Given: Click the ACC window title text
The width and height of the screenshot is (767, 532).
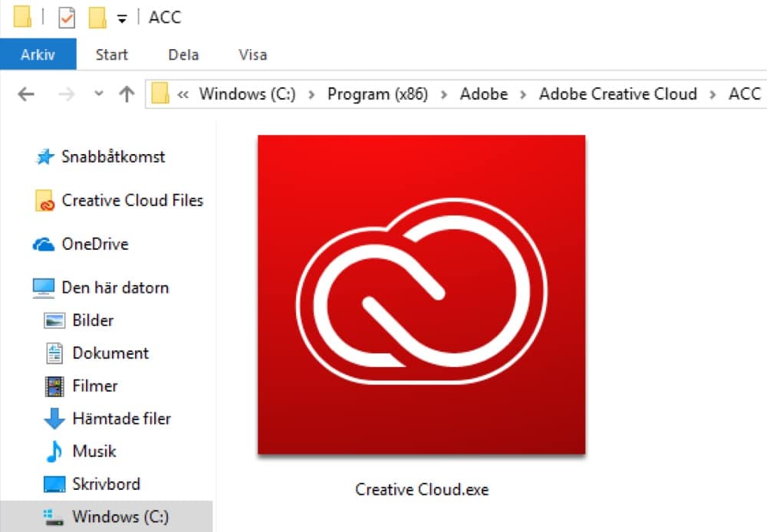Looking at the screenshot, I should pyautogui.click(x=165, y=17).
